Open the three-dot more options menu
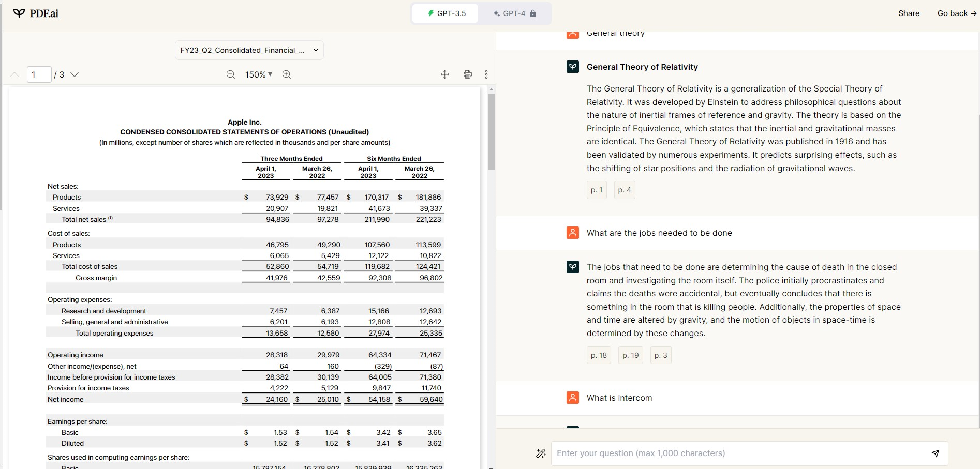The width and height of the screenshot is (980, 469). [486, 74]
